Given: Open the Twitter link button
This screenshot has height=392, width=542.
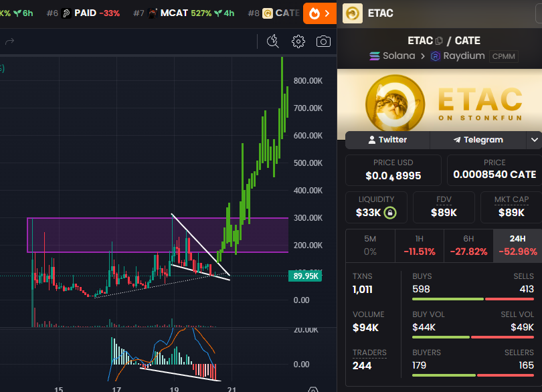Looking at the screenshot, I should (x=387, y=140).
